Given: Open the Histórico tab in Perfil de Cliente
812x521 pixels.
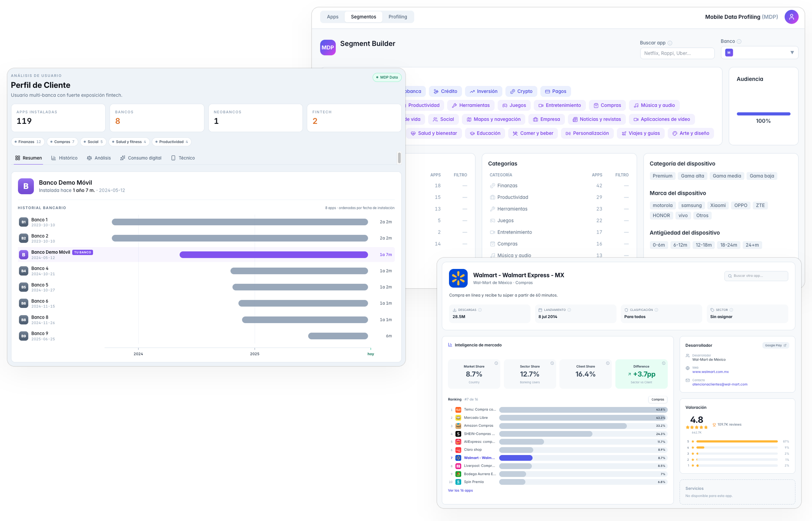Looking at the screenshot, I should click(64, 158).
